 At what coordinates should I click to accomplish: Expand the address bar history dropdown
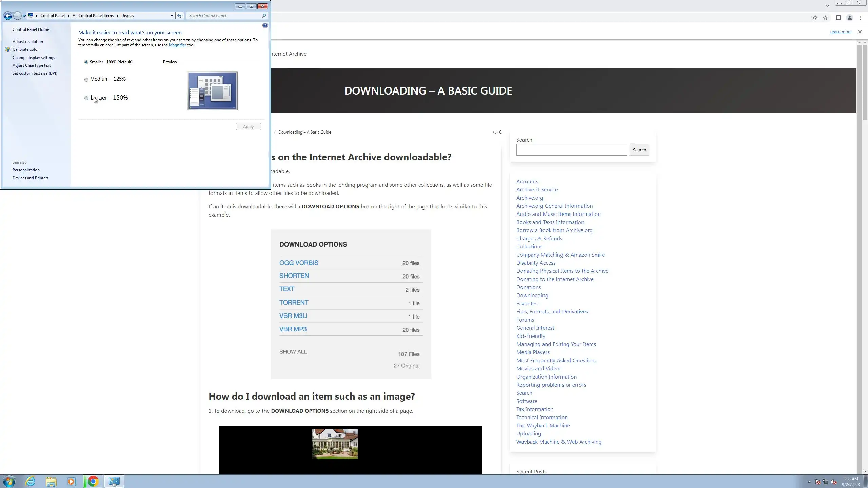click(172, 16)
